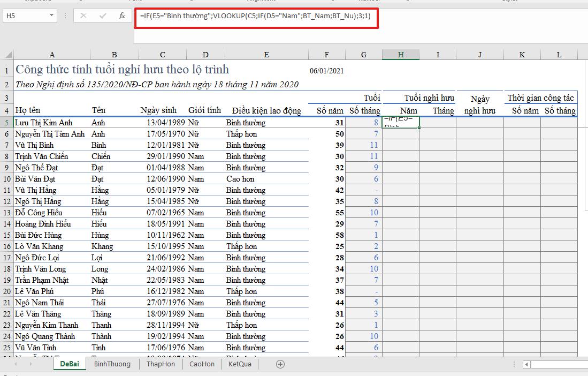The height and width of the screenshot is (376, 588).
Task: Click the Select All corner triangle
Action: click(x=7, y=55)
